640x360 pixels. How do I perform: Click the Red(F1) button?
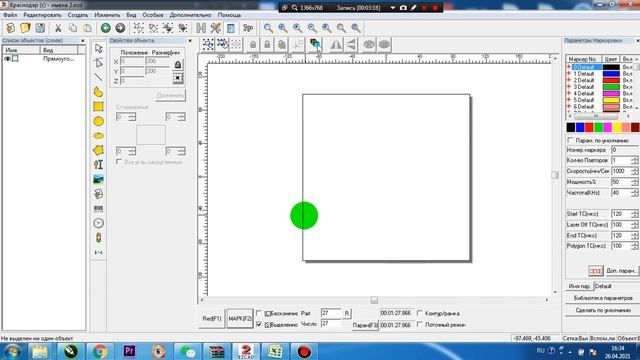click(x=212, y=318)
